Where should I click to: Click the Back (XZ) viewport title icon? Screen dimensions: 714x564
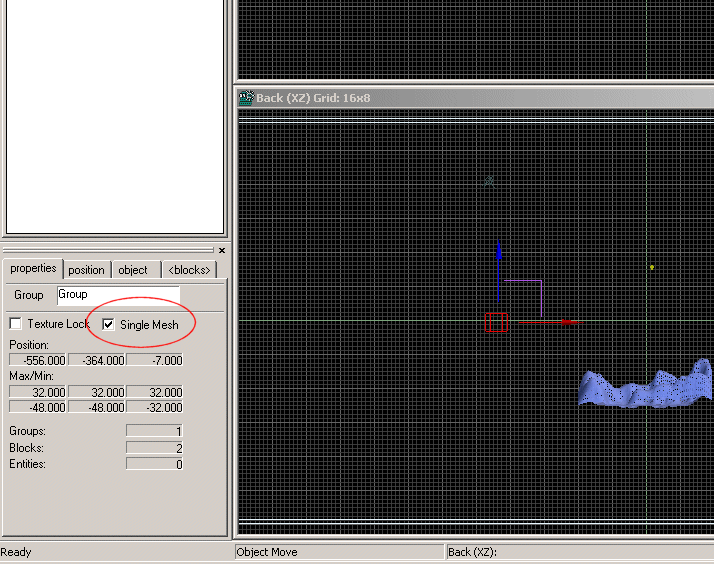[x=246, y=98]
